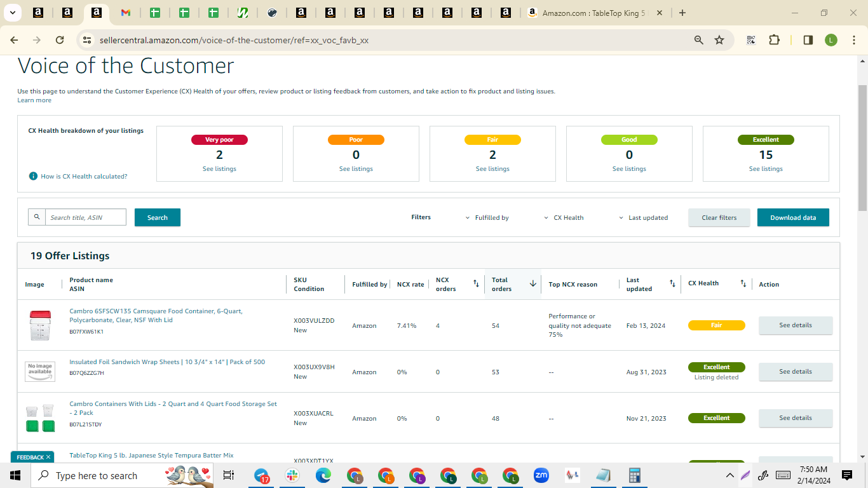Bookmark this page with the star icon

tap(719, 40)
